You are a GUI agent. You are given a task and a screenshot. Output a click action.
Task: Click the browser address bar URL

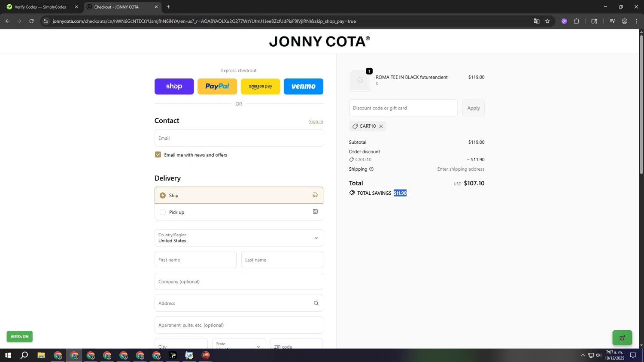(x=204, y=21)
